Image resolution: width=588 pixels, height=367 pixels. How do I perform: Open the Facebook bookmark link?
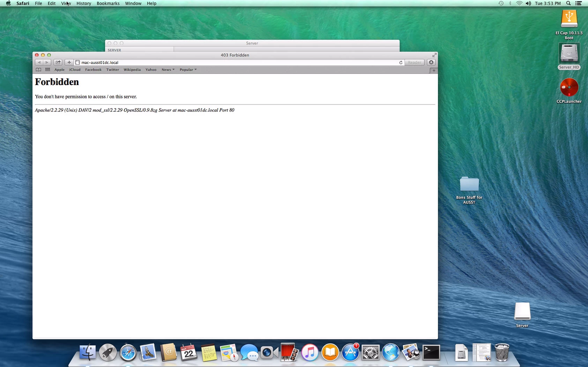tap(93, 70)
